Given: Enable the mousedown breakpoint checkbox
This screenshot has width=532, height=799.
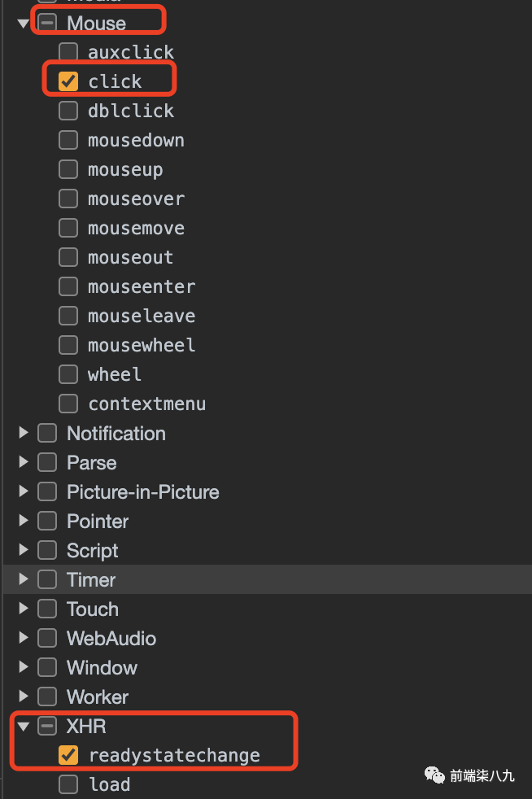Looking at the screenshot, I should click(x=68, y=140).
